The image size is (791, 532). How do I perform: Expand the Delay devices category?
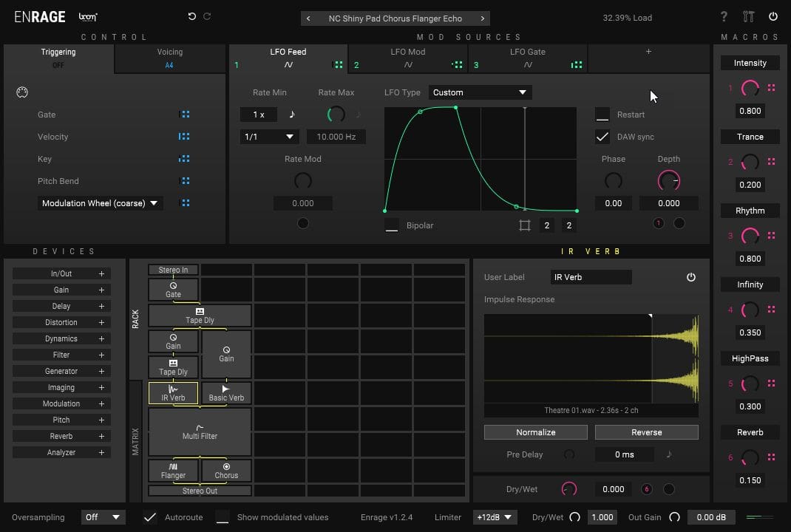pyautogui.click(x=61, y=306)
